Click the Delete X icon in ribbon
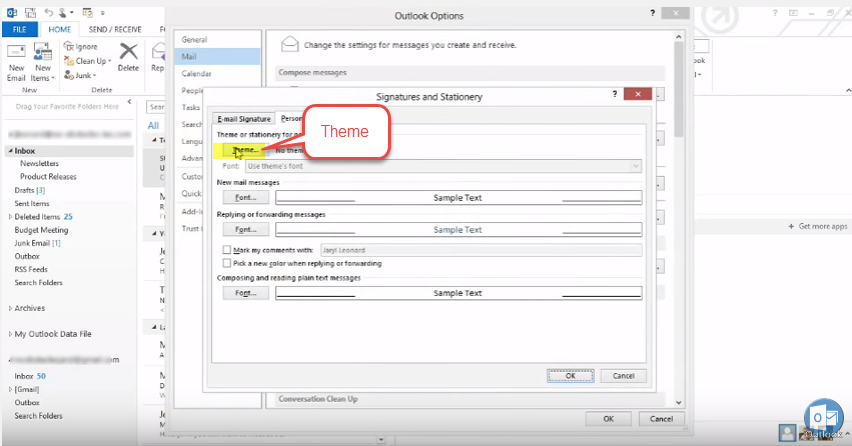The width and height of the screenshot is (852, 446). (128, 52)
